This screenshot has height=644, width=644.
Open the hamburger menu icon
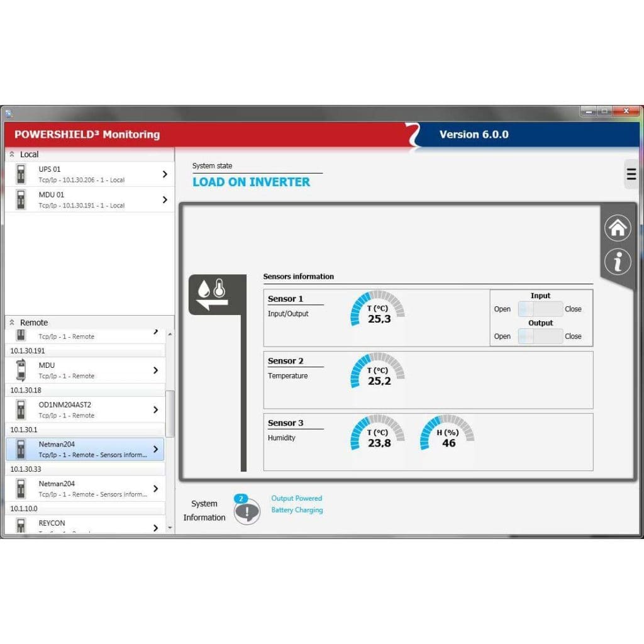pos(631,174)
